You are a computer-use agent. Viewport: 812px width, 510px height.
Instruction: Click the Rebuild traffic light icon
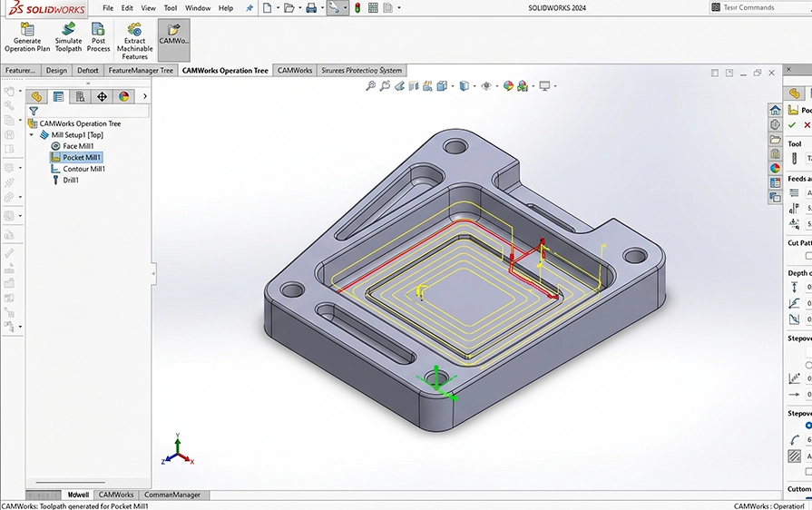(357, 8)
